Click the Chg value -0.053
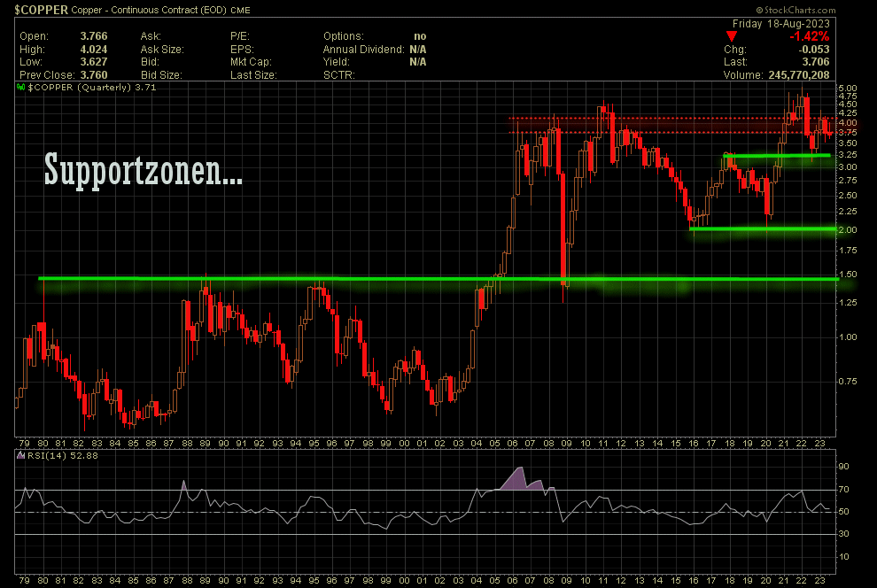The height and width of the screenshot is (588, 877). tap(814, 50)
